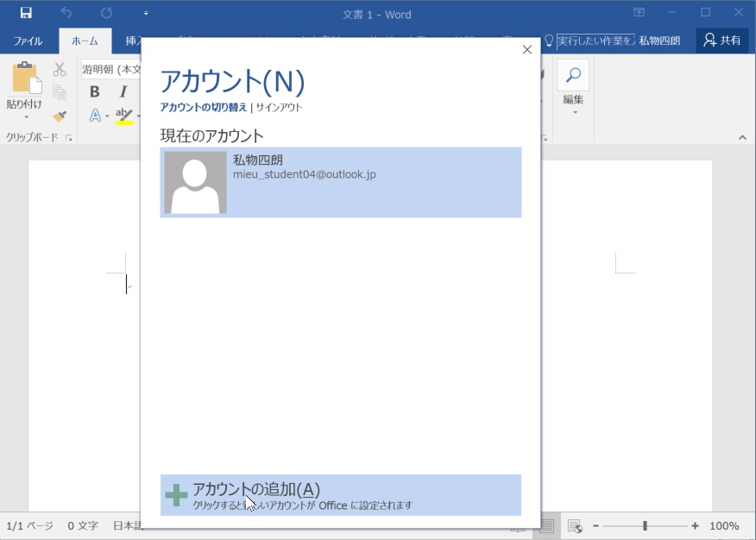
Task: Click the アカウントの追加 button
Action: coord(341,495)
